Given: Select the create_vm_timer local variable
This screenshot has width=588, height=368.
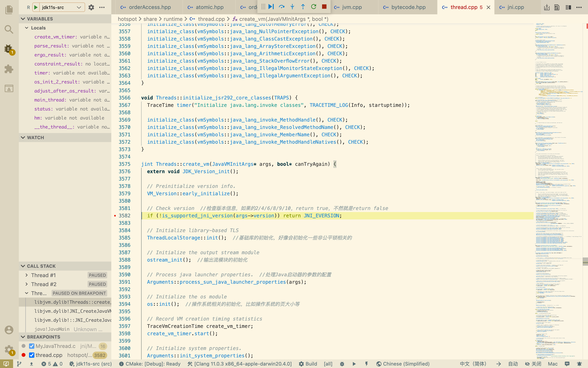Looking at the screenshot, I should click(x=65, y=37).
